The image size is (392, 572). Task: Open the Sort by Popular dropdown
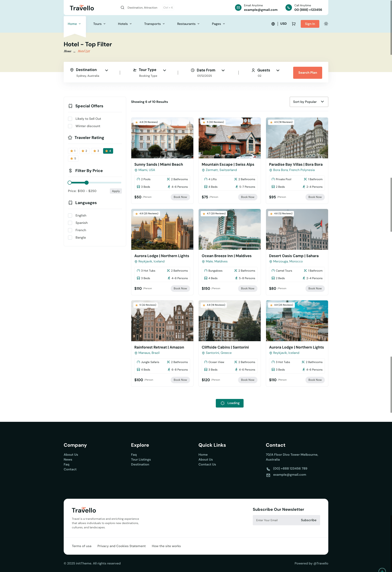coord(308,102)
